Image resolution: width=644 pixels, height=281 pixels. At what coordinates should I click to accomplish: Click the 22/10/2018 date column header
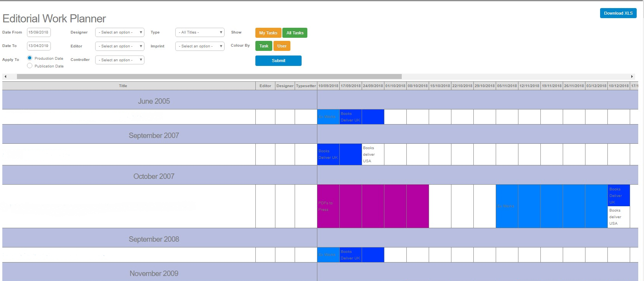point(462,86)
